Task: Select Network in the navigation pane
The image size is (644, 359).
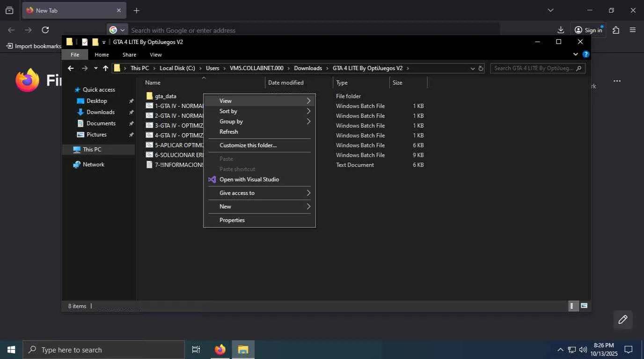Action: click(93, 165)
